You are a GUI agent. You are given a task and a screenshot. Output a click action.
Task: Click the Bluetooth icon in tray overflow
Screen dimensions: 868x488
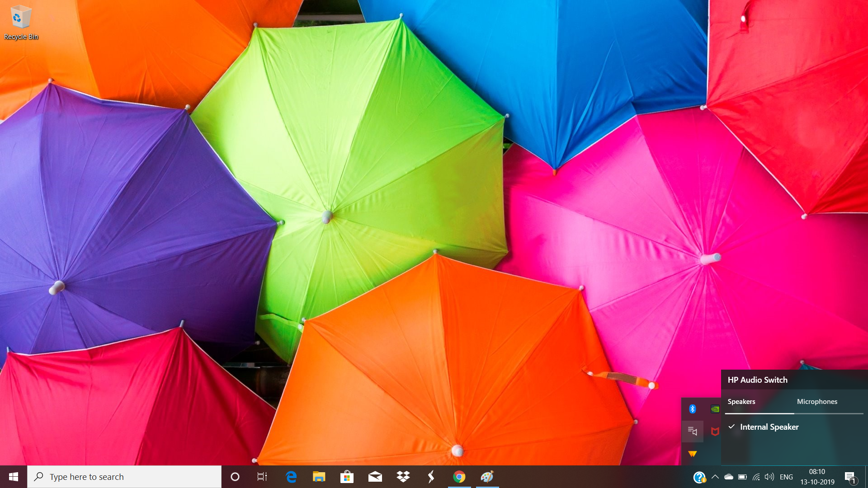click(x=693, y=409)
